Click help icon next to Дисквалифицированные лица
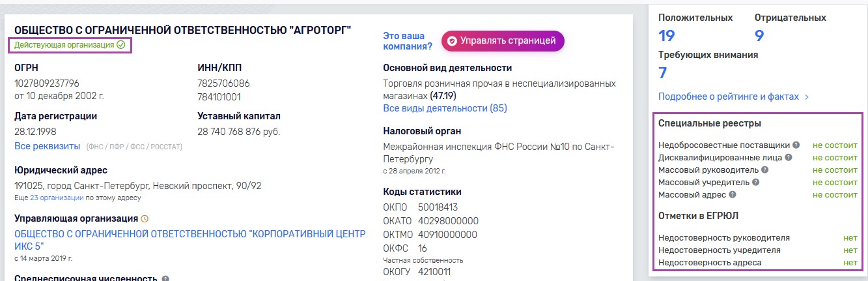Screen dimensions: 868x281 [789, 158]
